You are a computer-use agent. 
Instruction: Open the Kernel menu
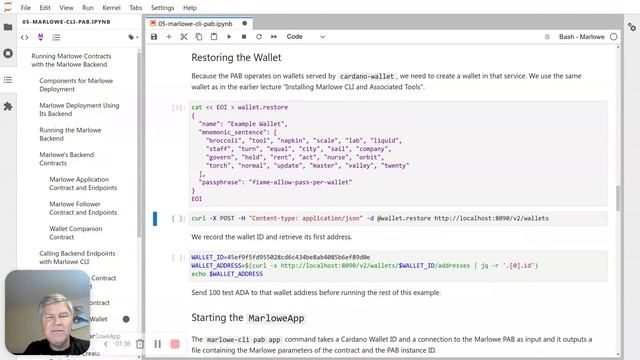pyautogui.click(x=111, y=7)
